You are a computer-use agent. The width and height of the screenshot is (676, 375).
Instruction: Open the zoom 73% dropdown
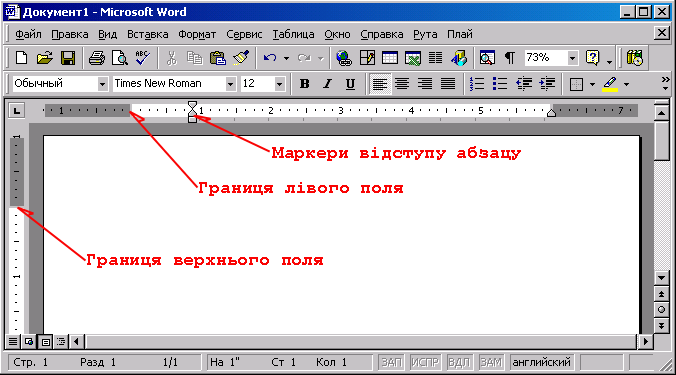click(573, 58)
